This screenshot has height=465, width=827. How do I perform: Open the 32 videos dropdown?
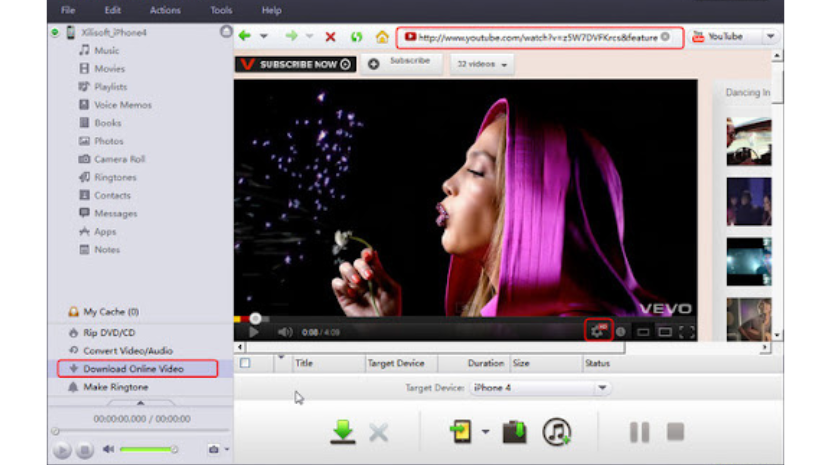pyautogui.click(x=481, y=64)
